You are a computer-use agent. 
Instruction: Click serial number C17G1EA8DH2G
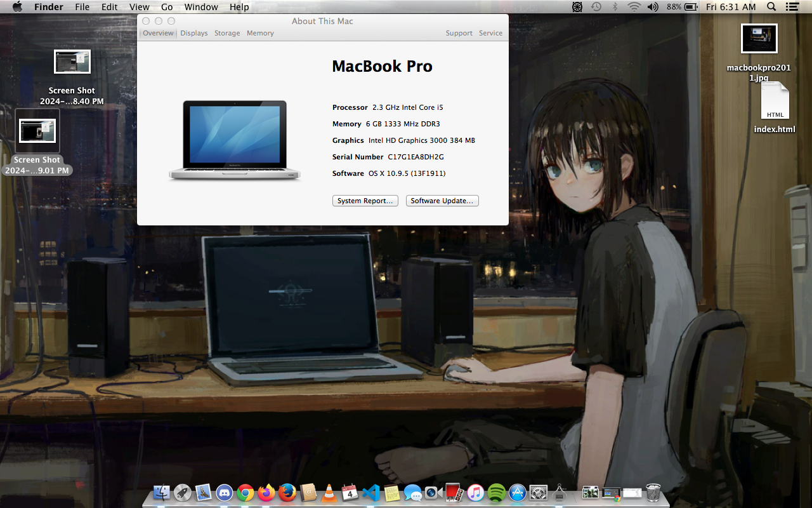pos(416,157)
